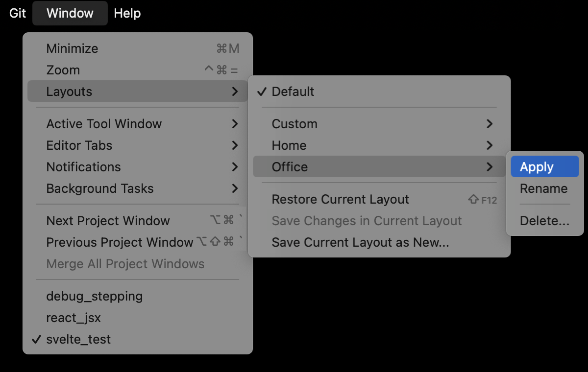The height and width of the screenshot is (372, 588).
Task: Click Restore Current Layout
Action: [x=340, y=199]
